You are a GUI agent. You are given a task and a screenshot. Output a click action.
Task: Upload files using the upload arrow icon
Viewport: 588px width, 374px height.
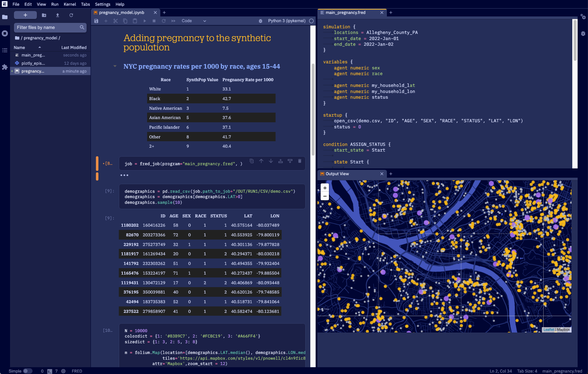[57, 15]
